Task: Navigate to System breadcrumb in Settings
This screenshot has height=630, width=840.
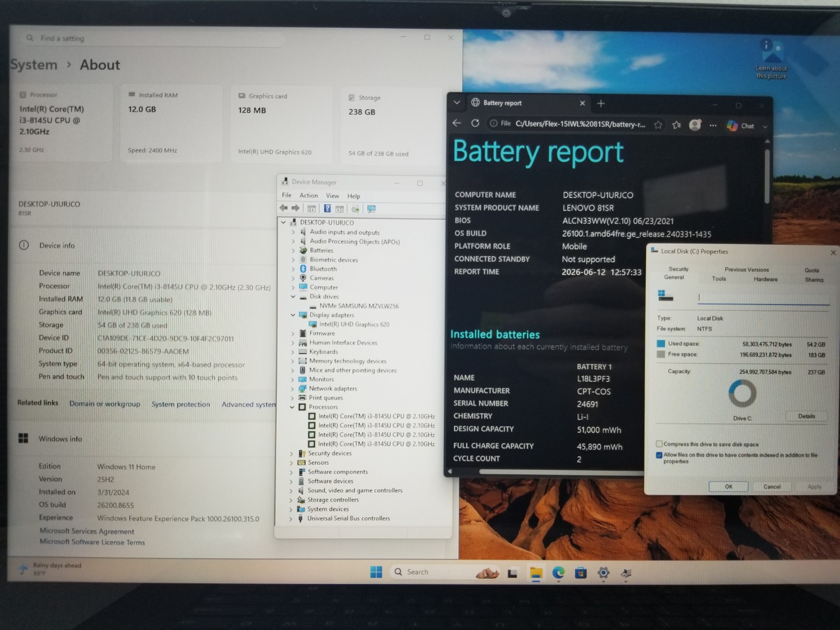Action: coord(34,65)
